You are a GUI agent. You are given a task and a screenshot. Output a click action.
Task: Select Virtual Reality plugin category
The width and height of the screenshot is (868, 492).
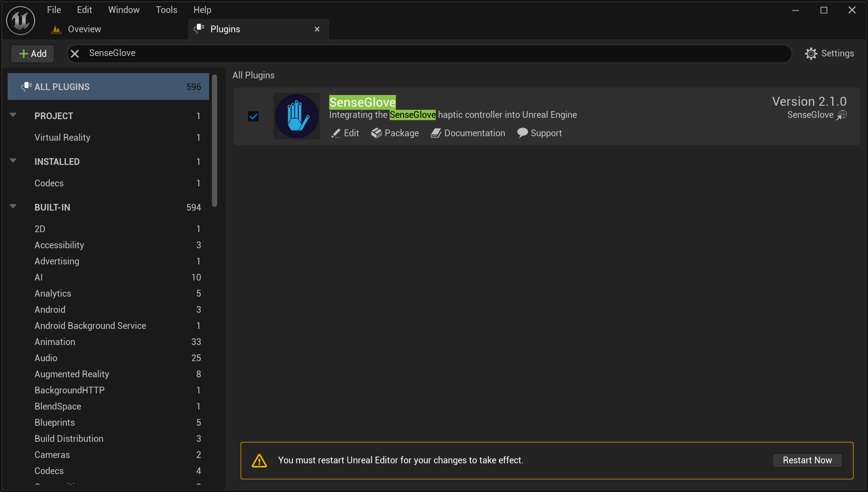point(62,137)
